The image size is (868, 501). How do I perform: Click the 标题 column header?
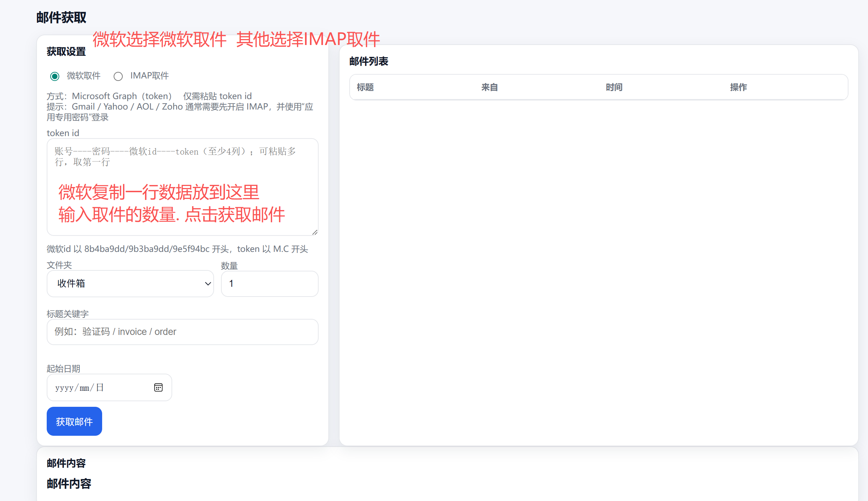(365, 87)
